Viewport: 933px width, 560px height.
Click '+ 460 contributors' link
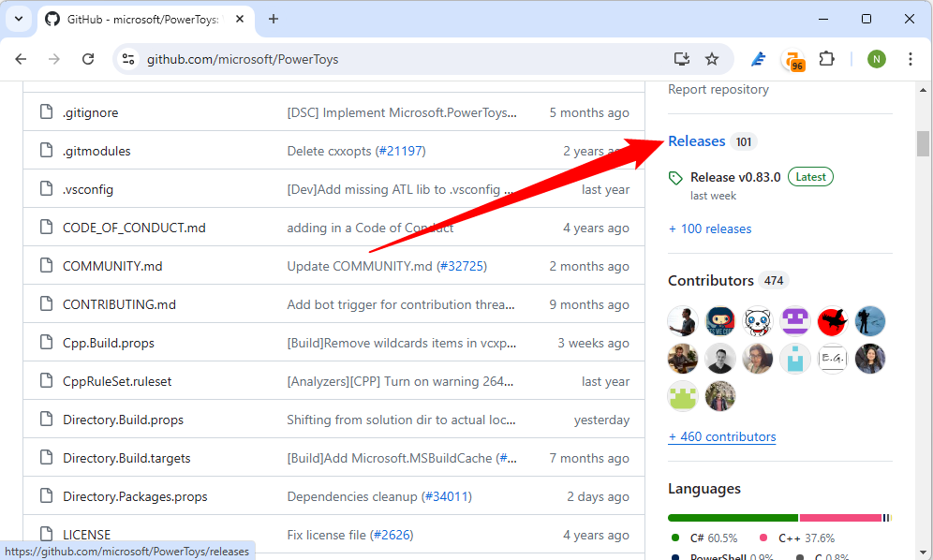click(x=722, y=436)
